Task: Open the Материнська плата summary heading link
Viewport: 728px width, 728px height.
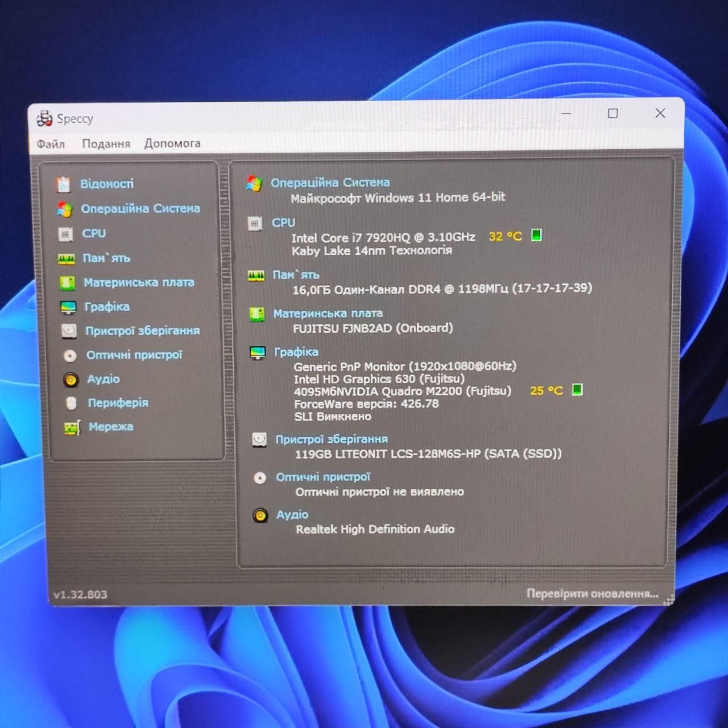Action: pos(328,313)
